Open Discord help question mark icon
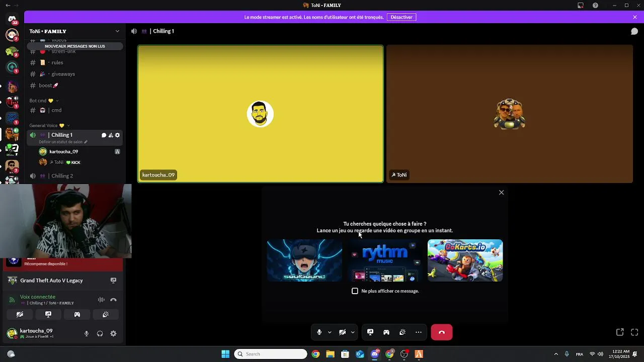The width and height of the screenshot is (644, 362). pos(595,6)
